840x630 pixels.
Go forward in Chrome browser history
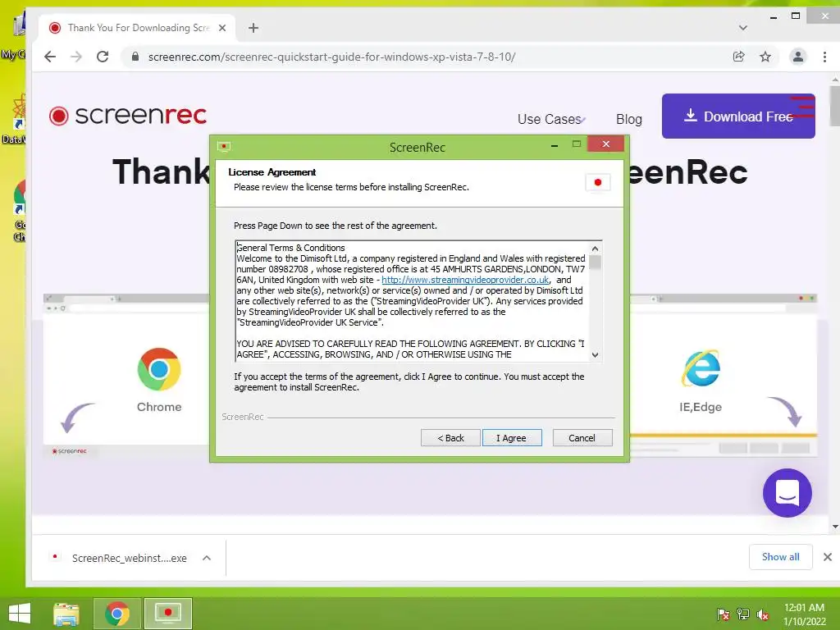[76, 57]
